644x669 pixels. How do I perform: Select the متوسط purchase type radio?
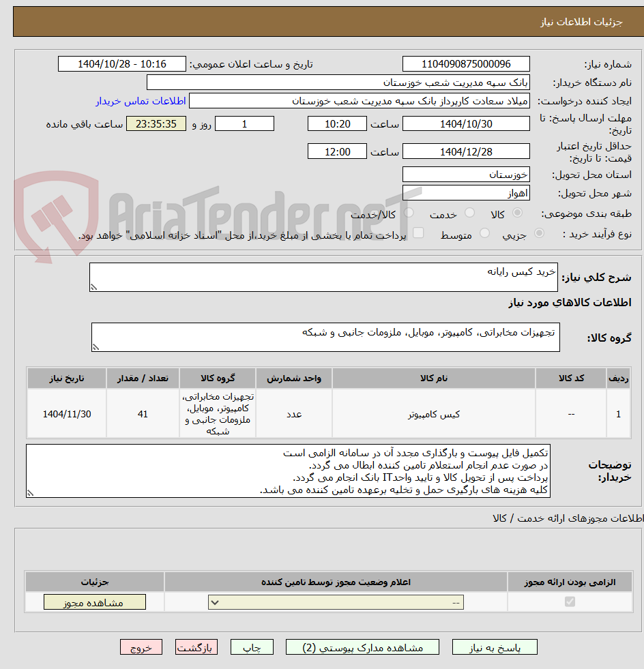point(484,233)
